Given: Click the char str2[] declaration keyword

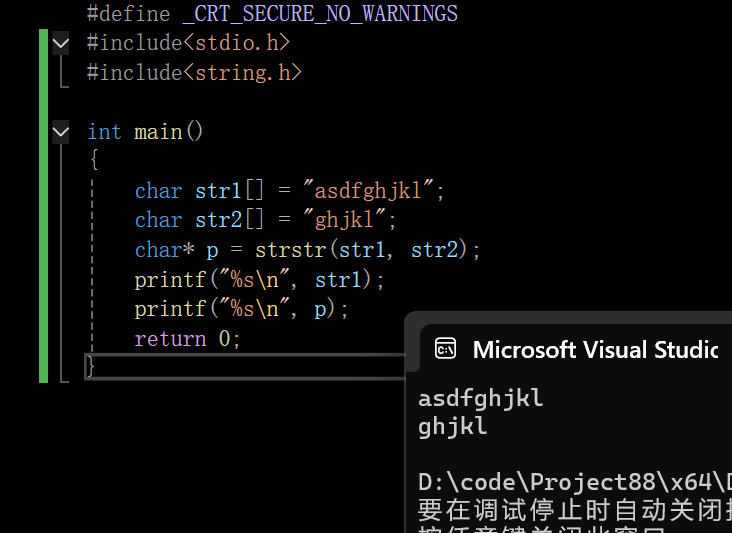Looking at the screenshot, I should tap(158, 220).
